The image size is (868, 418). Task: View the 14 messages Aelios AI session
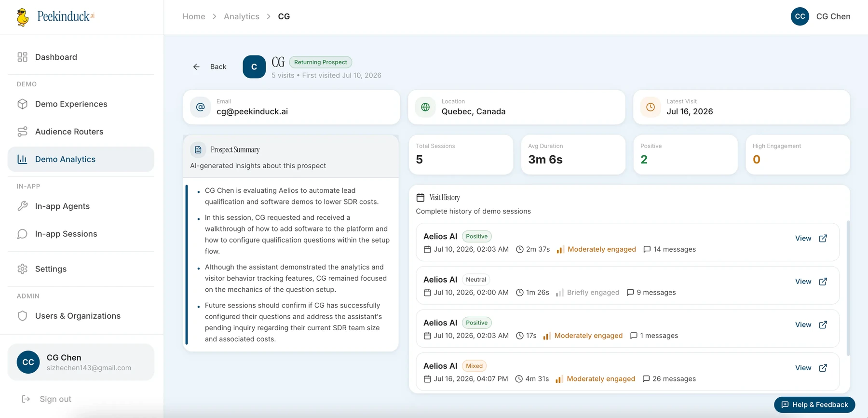point(803,238)
